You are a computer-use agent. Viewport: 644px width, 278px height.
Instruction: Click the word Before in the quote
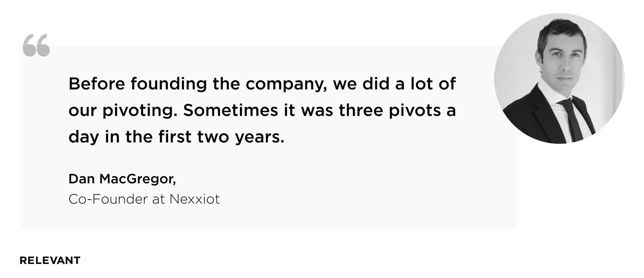click(97, 84)
